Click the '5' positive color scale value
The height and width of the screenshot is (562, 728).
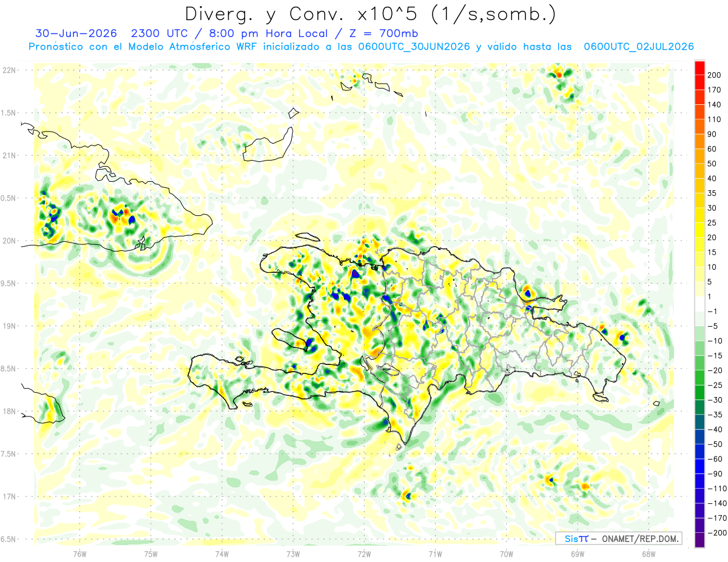710,282
